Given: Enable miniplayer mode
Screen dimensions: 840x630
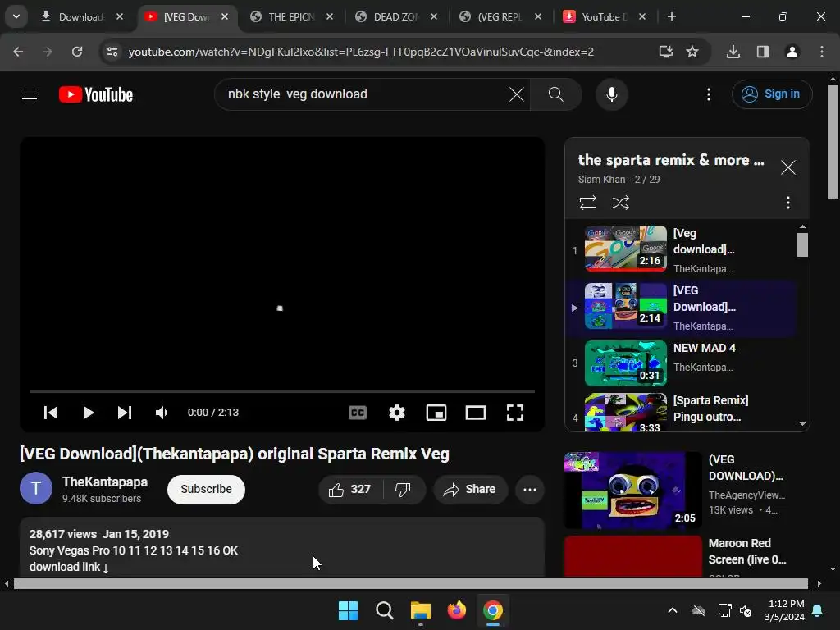Looking at the screenshot, I should 436,413.
